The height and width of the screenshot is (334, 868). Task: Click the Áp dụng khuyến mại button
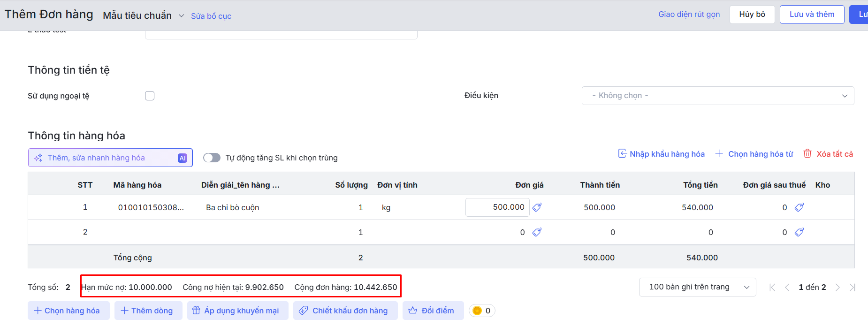click(x=237, y=311)
